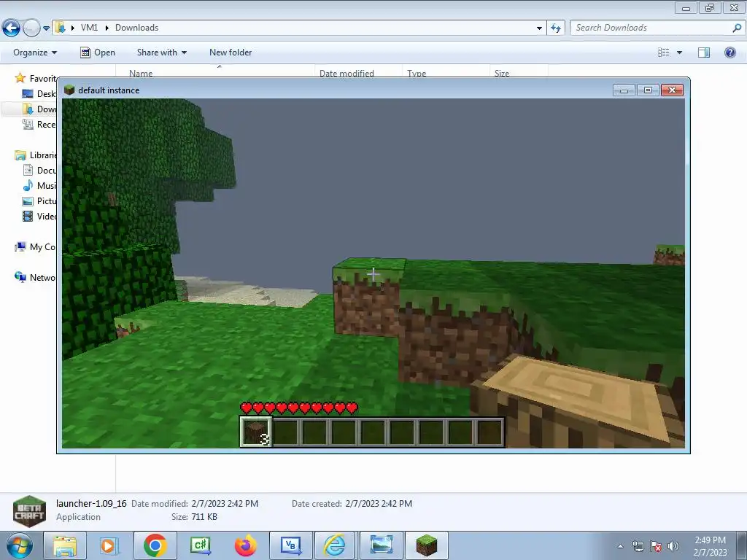Click the Date modified 2/7/2023 2:42 PM value
This screenshot has width=747, height=560.
click(x=225, y=503)
